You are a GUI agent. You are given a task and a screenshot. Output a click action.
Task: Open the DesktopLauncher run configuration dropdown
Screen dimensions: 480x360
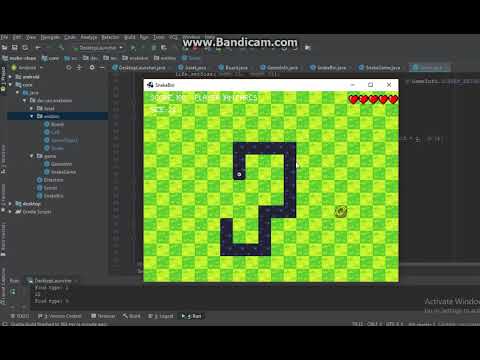[98, 48]
